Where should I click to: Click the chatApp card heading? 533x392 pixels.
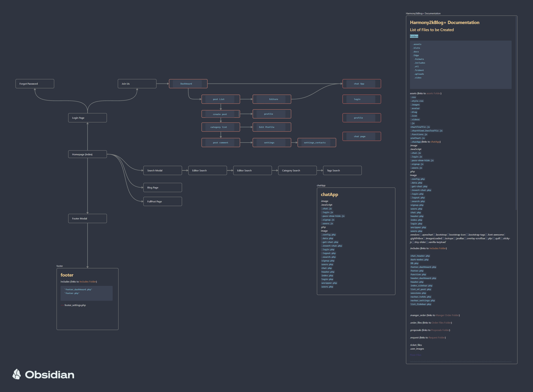point(329,195)
